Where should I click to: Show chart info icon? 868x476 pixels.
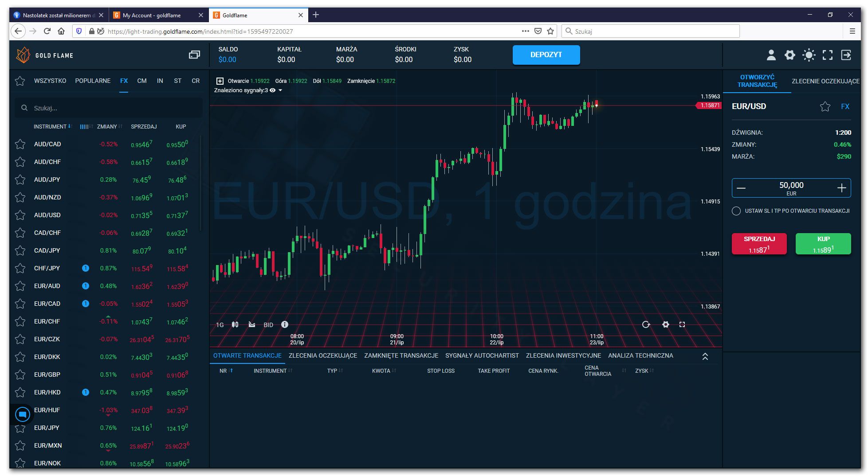(285, 324)
